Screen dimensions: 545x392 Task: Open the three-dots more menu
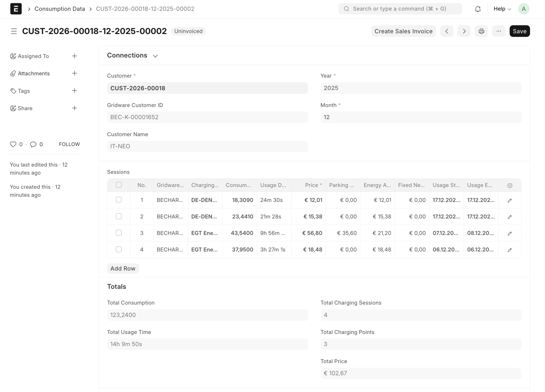tap(499, 31)
